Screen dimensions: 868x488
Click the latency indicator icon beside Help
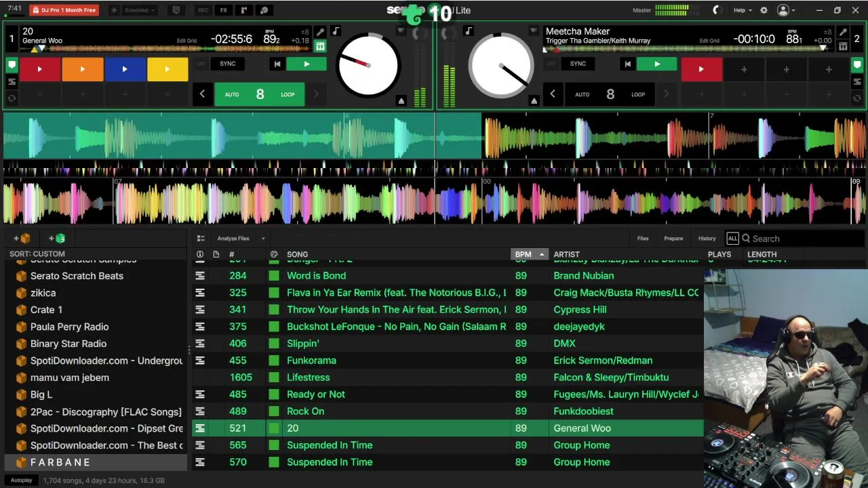[717, 10]
